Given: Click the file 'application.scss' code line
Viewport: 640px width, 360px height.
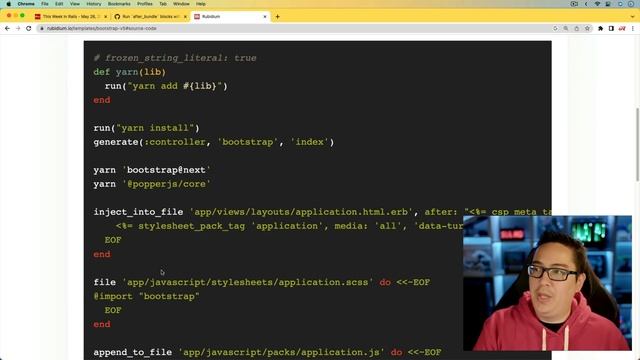Looking at the screenshot, I should pos(262,282).
